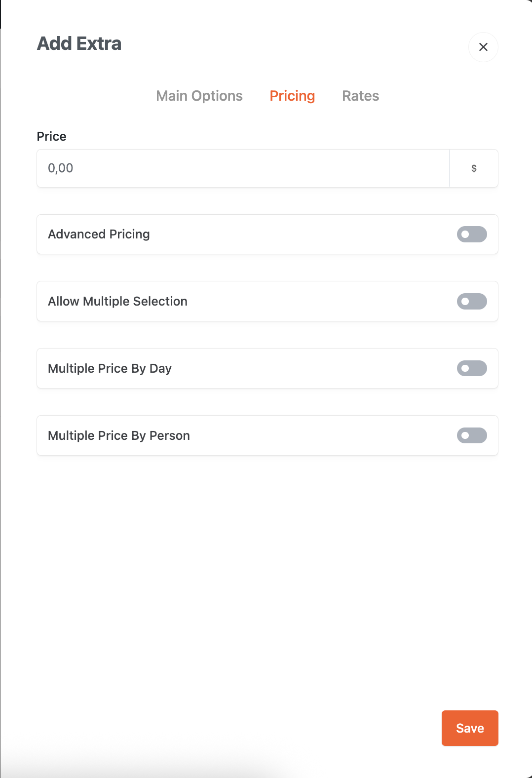The height and width of the screenshot is (778, 532).
Task: Select the Pricing tab
Action: click(x=292, y=96)
